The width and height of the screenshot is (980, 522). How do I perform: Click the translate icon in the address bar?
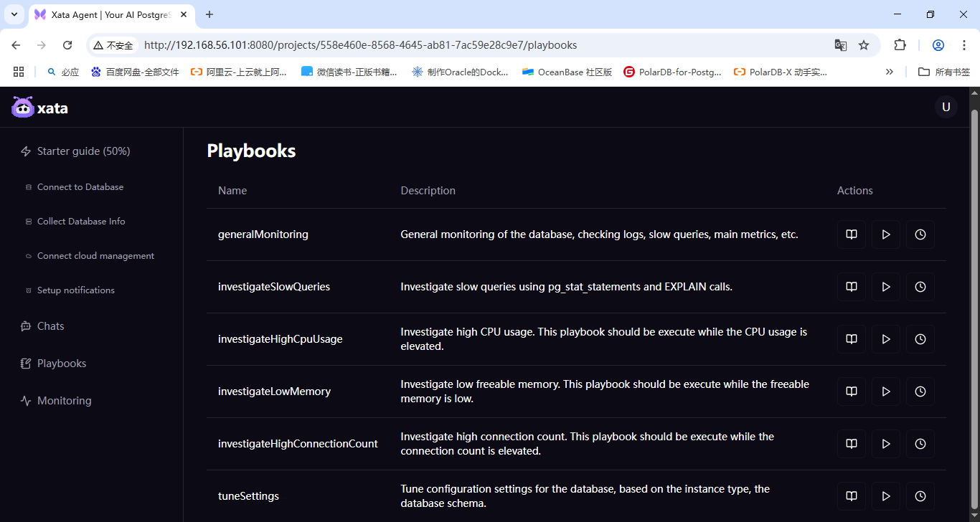coord(840,44)
